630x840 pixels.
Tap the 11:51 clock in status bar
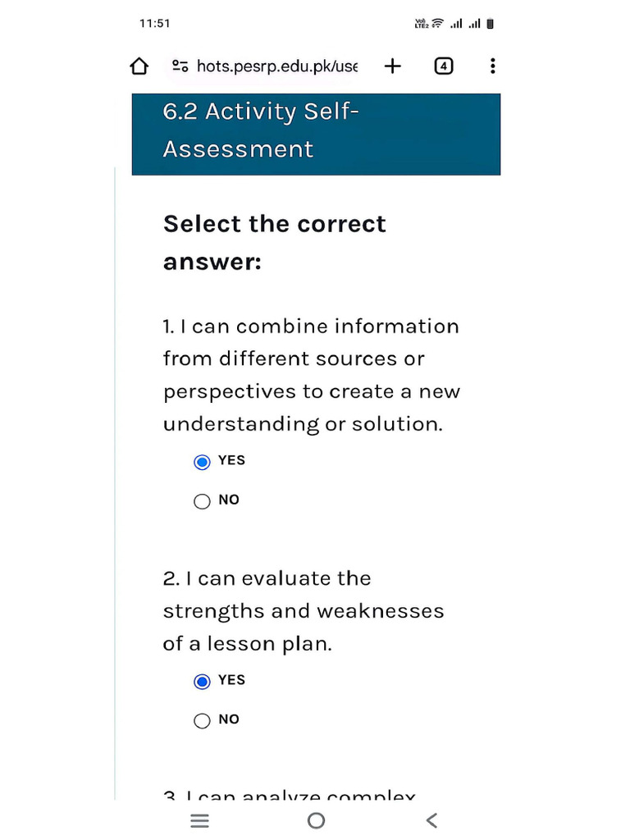(154, 24)
